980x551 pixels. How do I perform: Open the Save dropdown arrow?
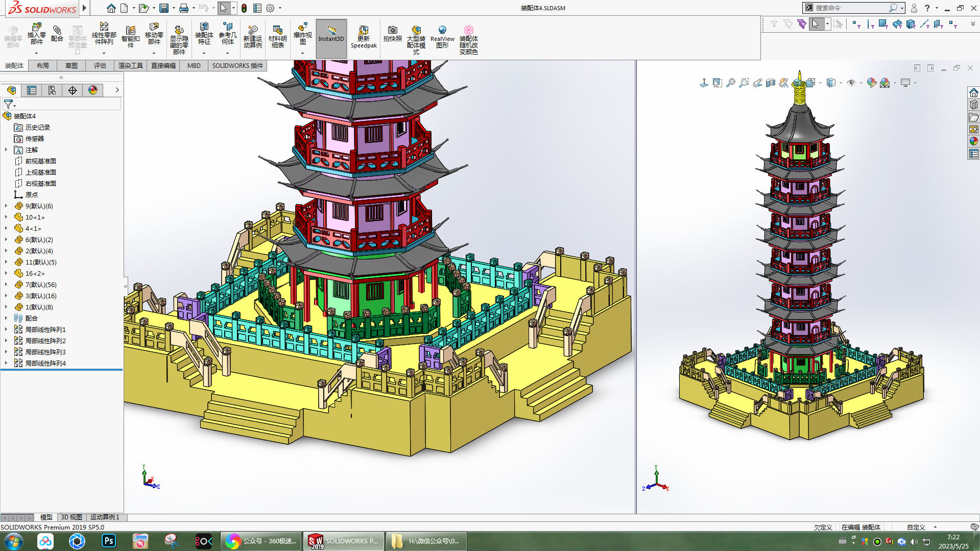pos(174,8)
